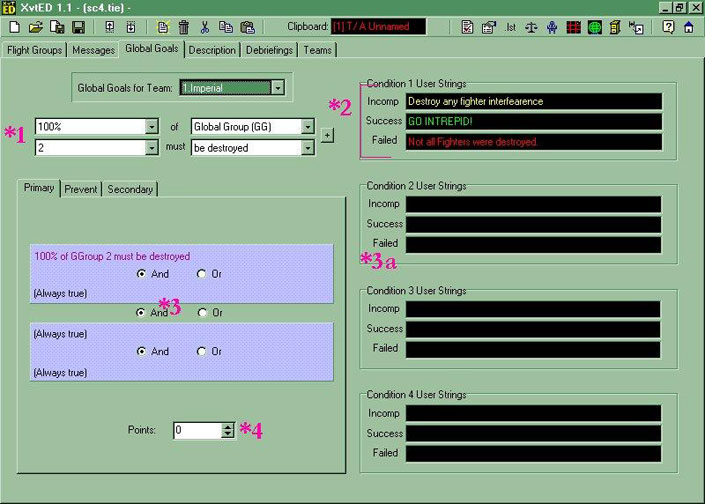
Task: Open the Teams tab
Action: pos(317,50)
